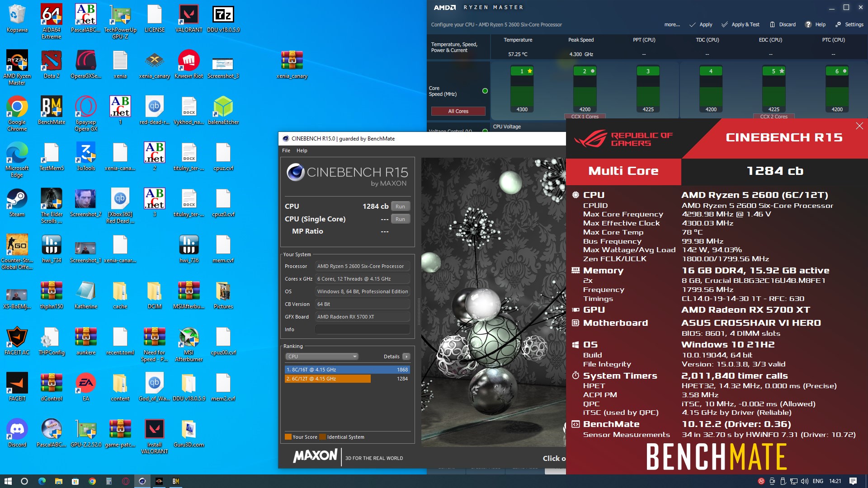Open the File menu in Cinebench
868x488 pixels.
[286, 150]
